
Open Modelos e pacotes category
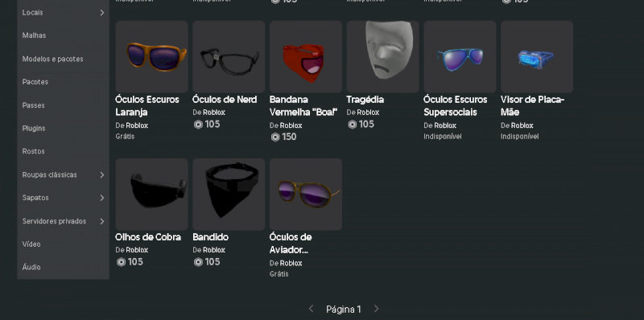[x=52, y=59]
